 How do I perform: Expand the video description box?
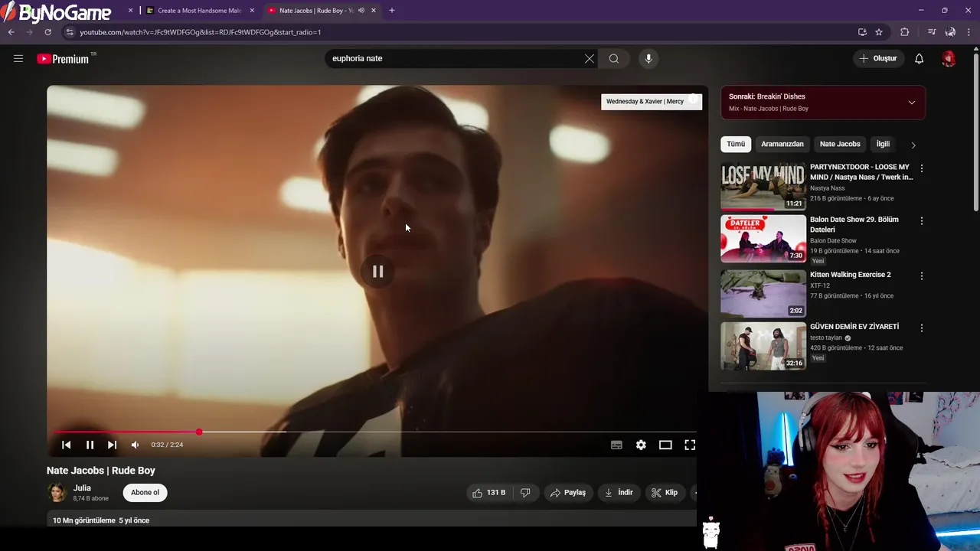(x=371, y=520)
